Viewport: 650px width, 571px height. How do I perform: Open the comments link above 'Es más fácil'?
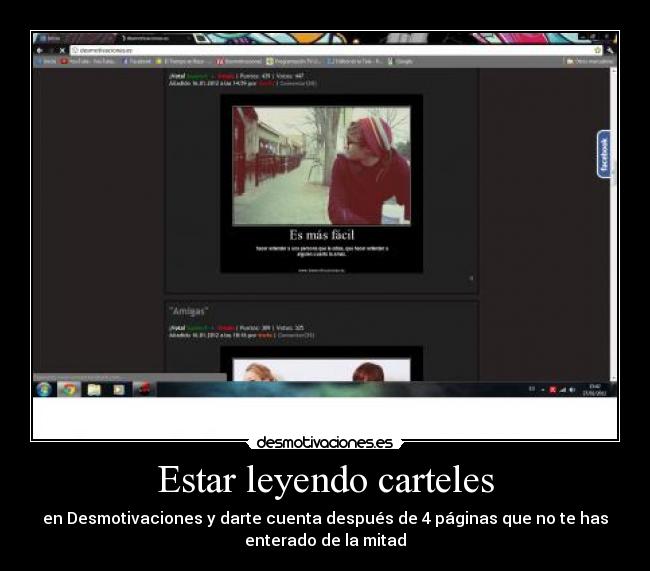298,83
